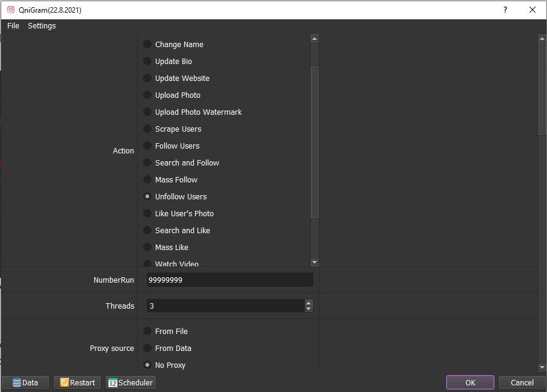Viewport: 547px width, 392px height.
Task: Select the Unfollow Users radio button
Action: (x=147, y=196)
